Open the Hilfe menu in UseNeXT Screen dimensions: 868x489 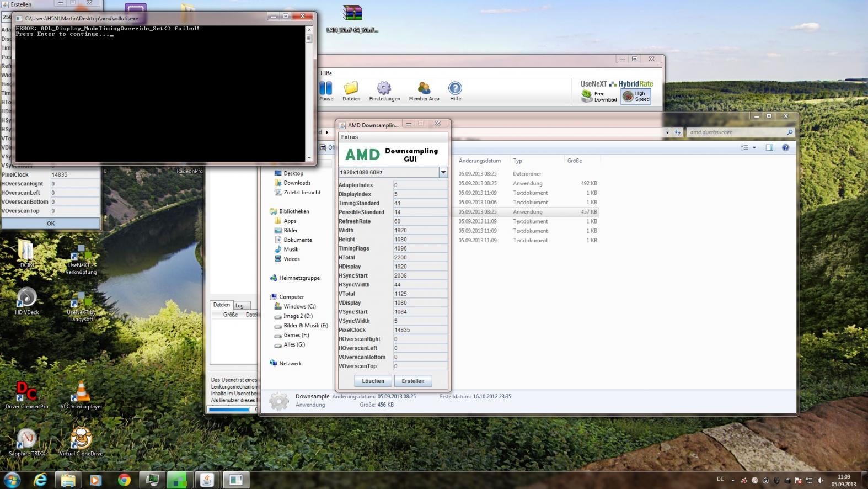click(326, 73)
